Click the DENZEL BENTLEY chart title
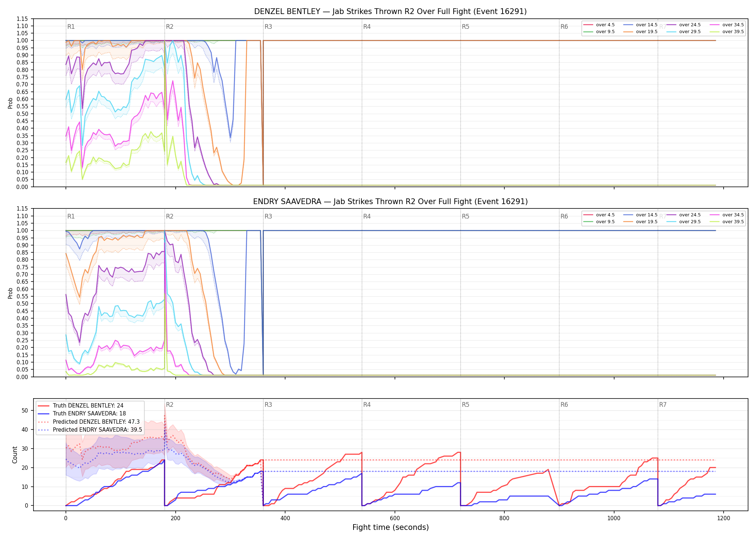 [390, 12]
